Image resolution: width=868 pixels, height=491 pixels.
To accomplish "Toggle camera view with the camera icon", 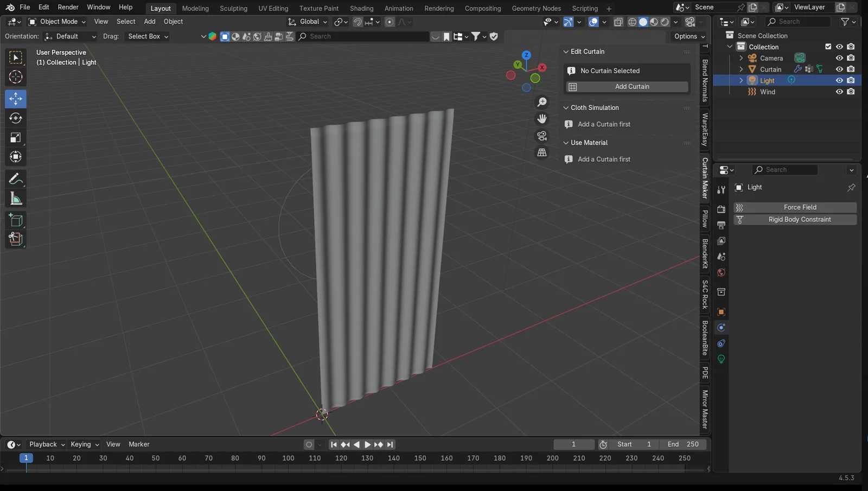I will pos(542,136).
